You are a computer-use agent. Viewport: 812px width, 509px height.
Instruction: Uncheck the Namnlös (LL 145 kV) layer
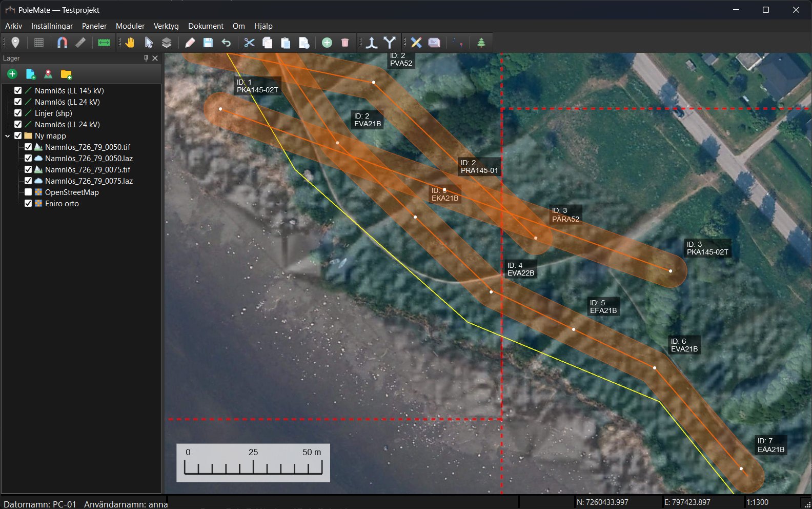point(18,90)
